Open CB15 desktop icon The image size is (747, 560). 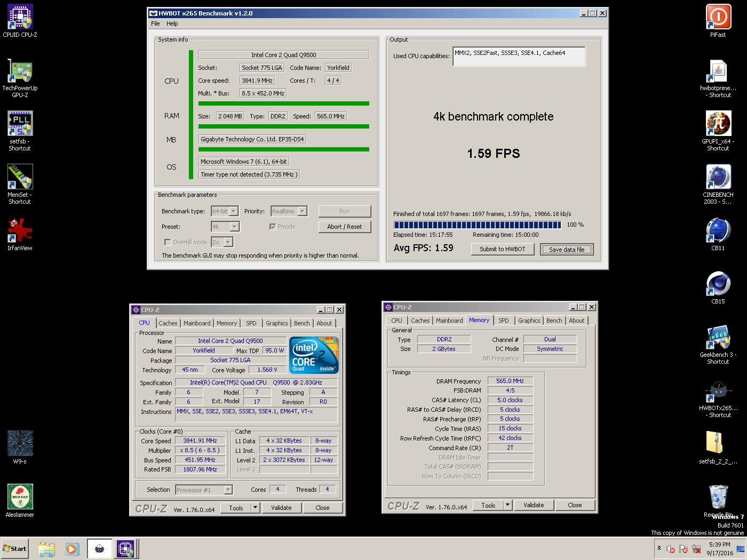[718, 288]
